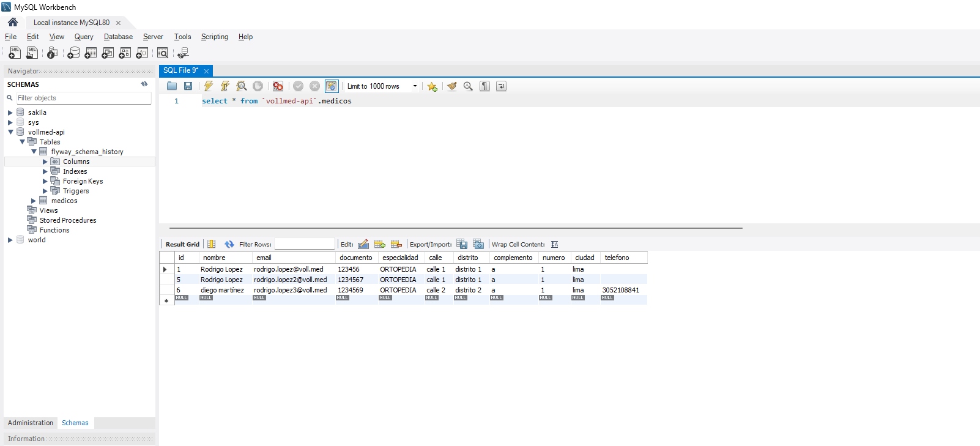Screen dimensions: 980x446
Task: Open a script file in the SQL editor
Action: click(172, 86)
